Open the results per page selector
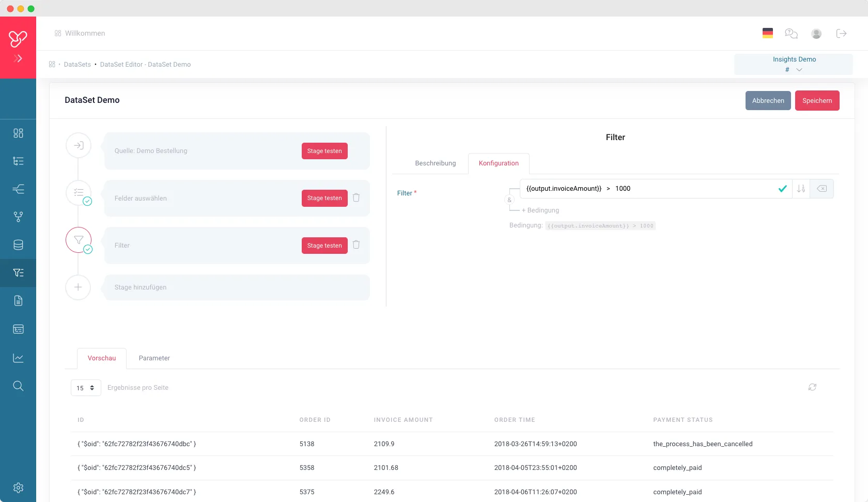This screenshot has width=868, height=502. coord(86,388)
